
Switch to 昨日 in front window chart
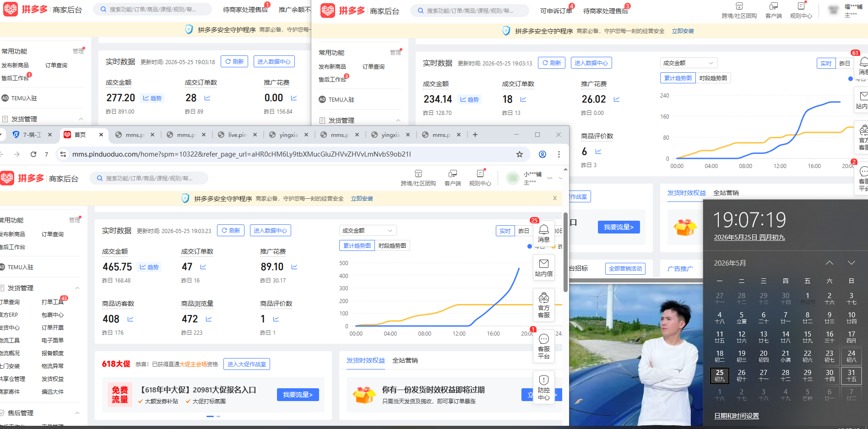523,231
